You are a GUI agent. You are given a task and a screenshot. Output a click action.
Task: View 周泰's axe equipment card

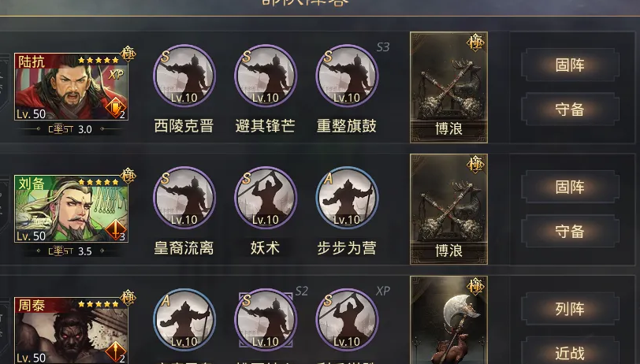(448, 320)
